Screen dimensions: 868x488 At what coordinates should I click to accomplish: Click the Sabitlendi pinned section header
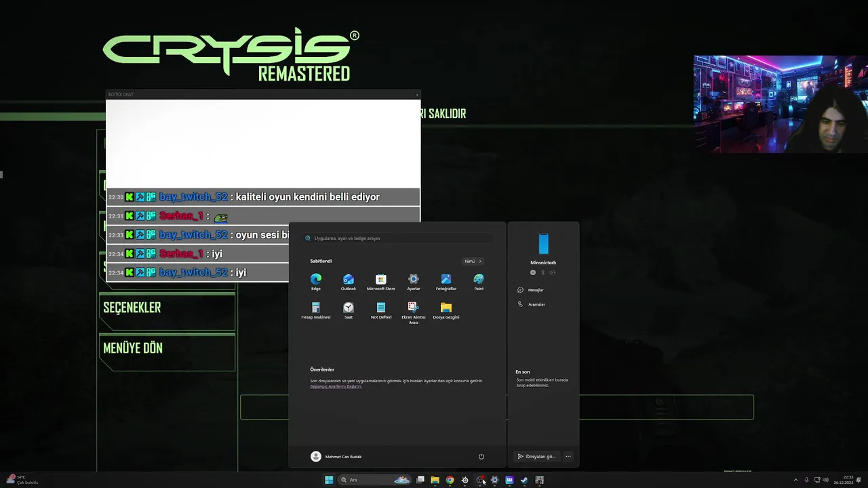[x=321, y=261]
